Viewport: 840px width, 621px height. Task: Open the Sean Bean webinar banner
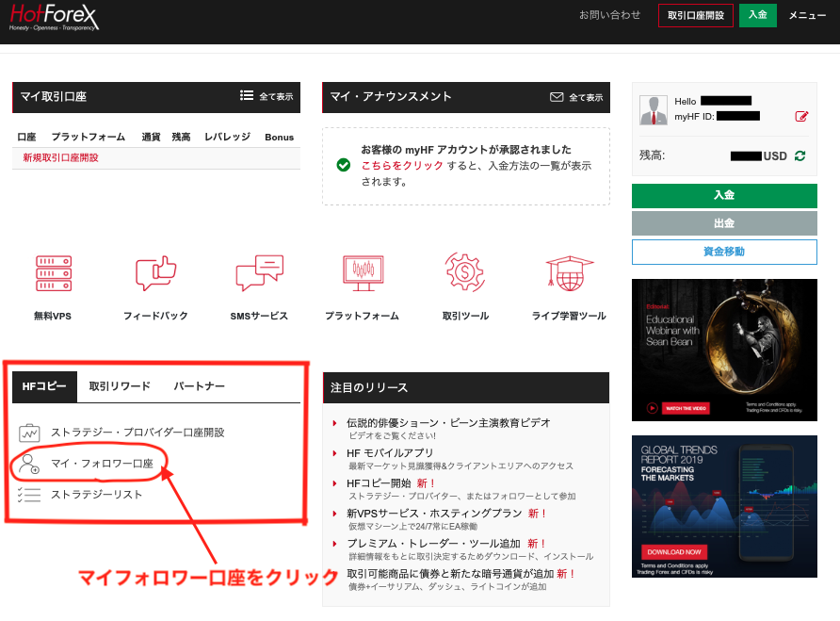coord(724,350)
